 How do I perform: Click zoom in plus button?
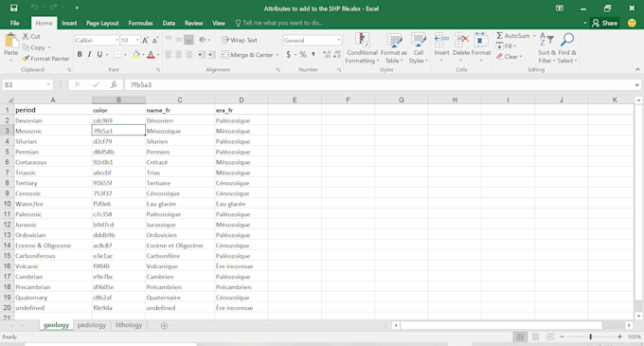(619, 337)
